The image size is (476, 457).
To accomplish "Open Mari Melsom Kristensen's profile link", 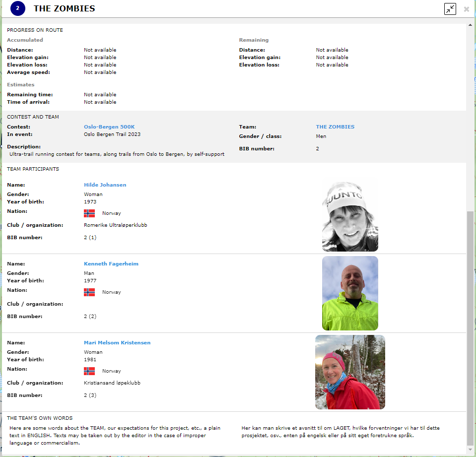I will tap(117, 342).
